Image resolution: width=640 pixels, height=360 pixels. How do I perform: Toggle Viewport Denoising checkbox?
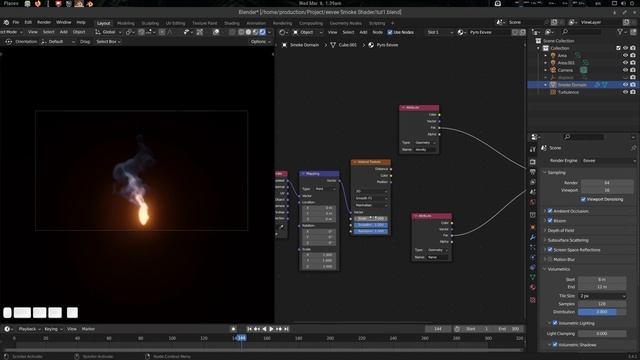tap(583, 200)
